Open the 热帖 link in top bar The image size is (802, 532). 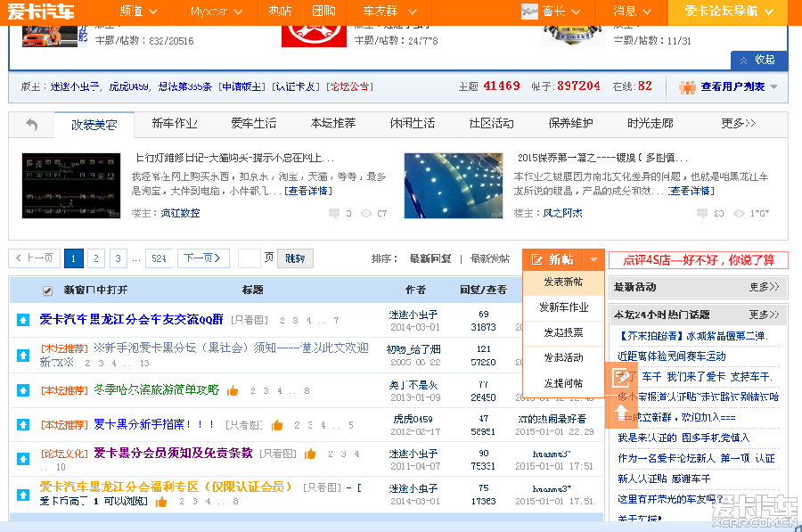(280, 12)
